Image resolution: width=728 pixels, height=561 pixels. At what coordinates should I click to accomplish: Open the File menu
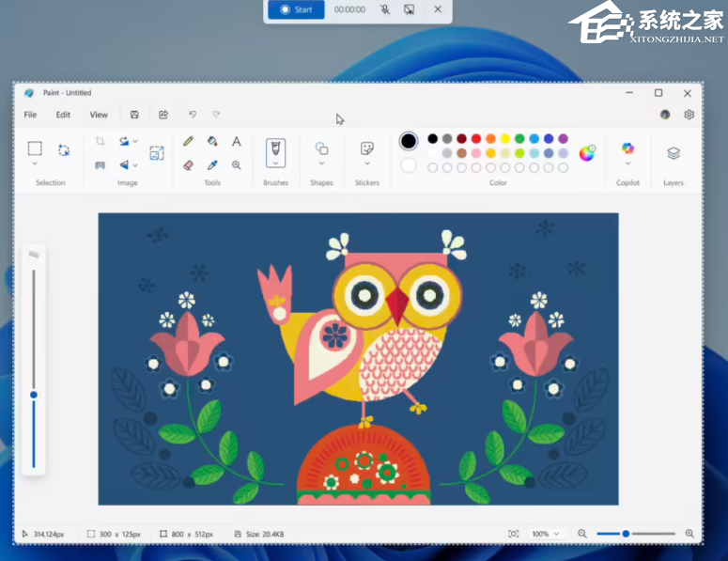pyautogui.click(x=30, y=115)
